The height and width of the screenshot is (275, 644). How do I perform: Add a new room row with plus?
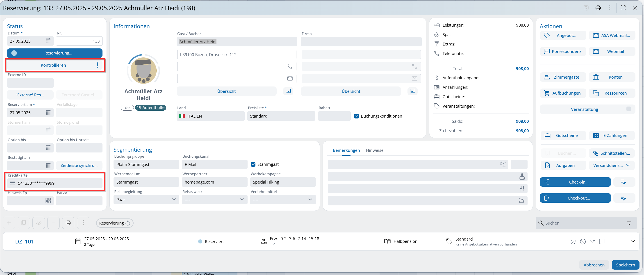[9, 223]
